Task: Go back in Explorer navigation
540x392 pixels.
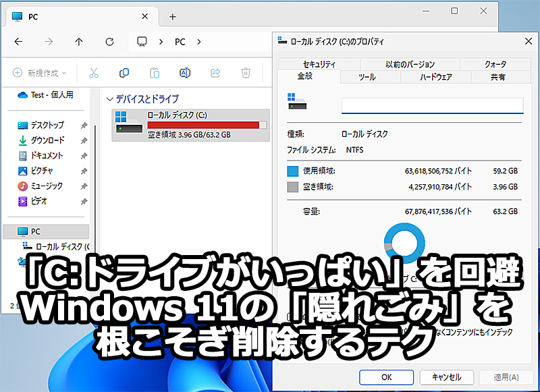Action: pyautogui.click(x=18, y=42)
